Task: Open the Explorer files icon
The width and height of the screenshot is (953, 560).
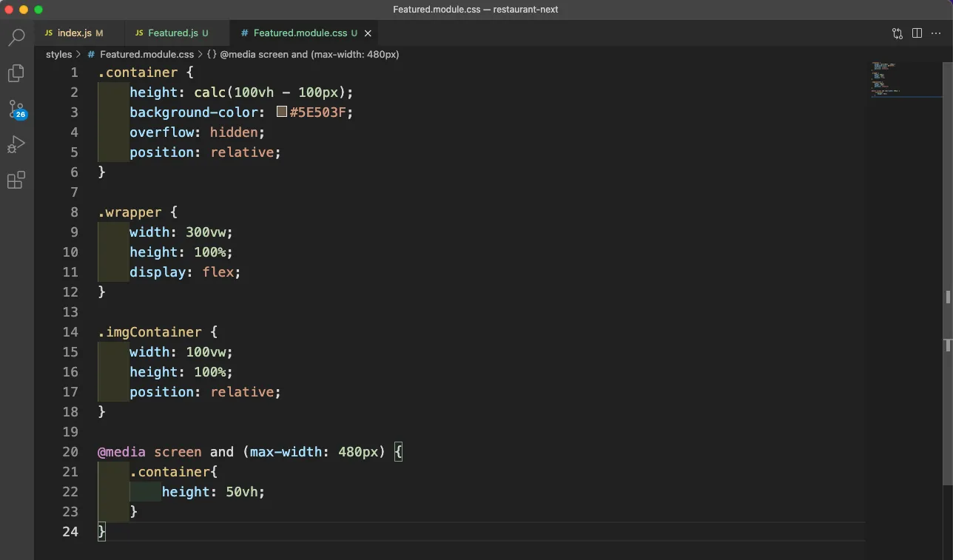Action: click(x=16, y=73)
